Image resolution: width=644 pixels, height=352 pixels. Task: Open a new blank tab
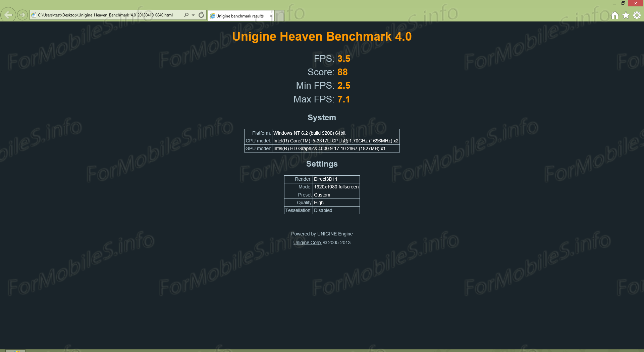[x=280, y=15]
